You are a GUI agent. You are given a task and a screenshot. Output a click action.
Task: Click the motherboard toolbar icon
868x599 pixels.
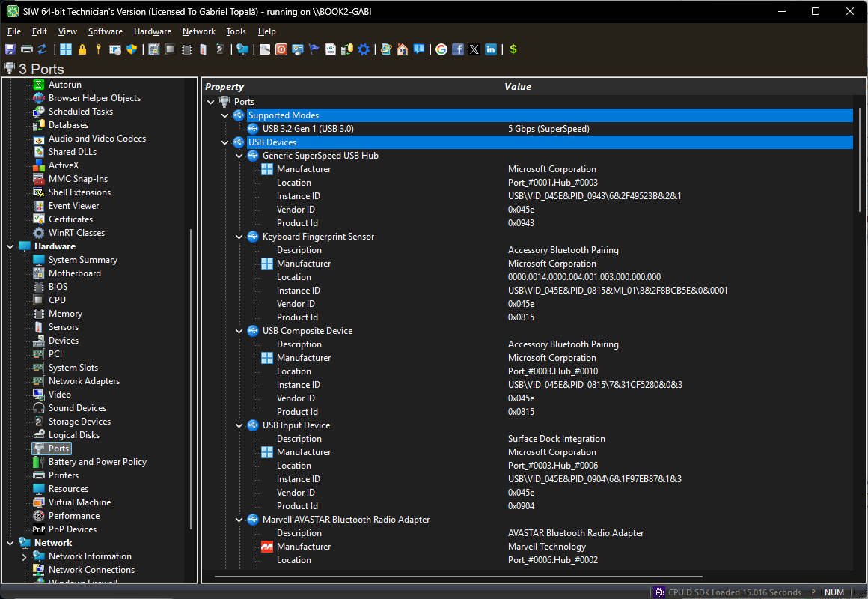(x=154, y=49)
